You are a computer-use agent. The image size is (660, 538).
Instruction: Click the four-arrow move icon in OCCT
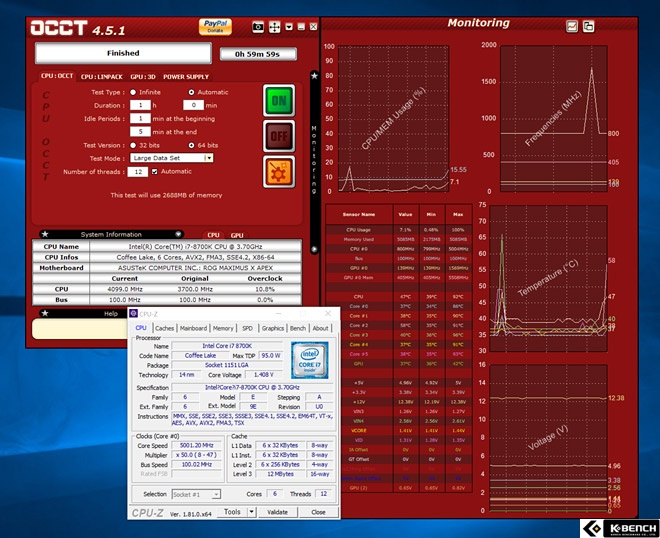(274, 27)
